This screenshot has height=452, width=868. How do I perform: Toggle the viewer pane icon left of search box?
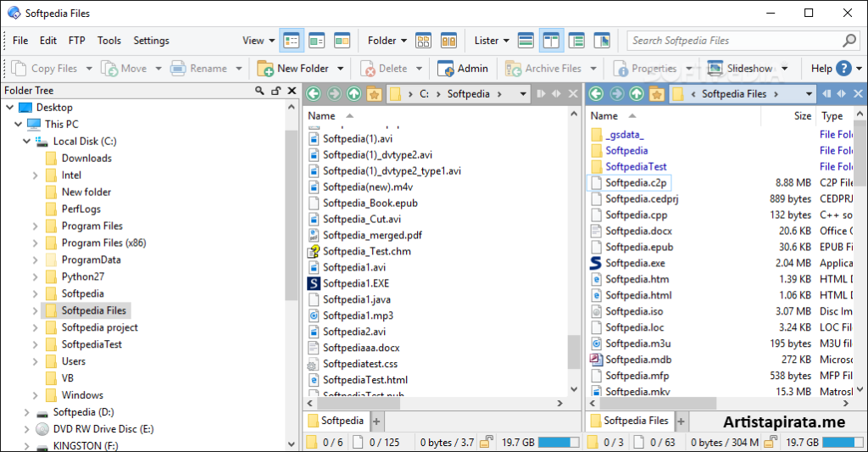click(602, 41)
